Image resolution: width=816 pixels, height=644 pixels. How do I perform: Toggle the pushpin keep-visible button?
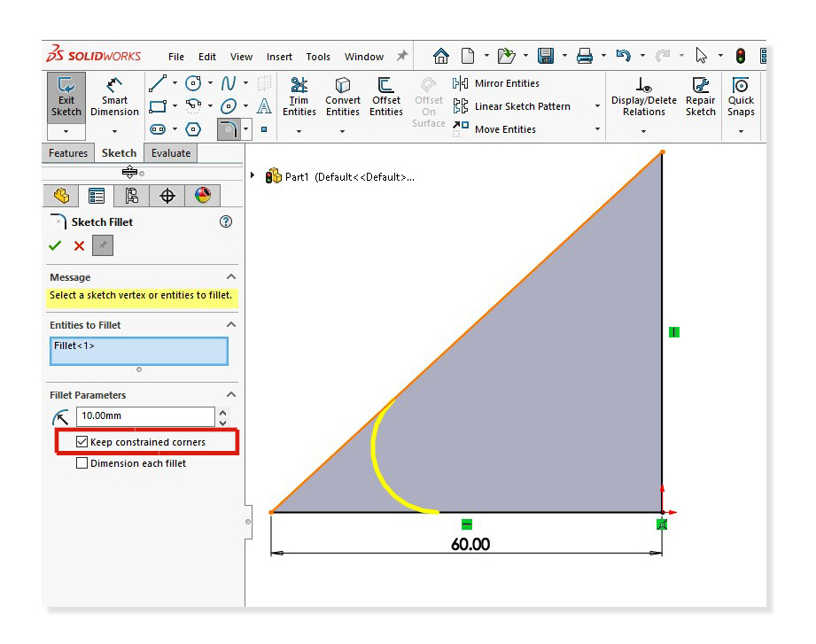tap(103, 246)
